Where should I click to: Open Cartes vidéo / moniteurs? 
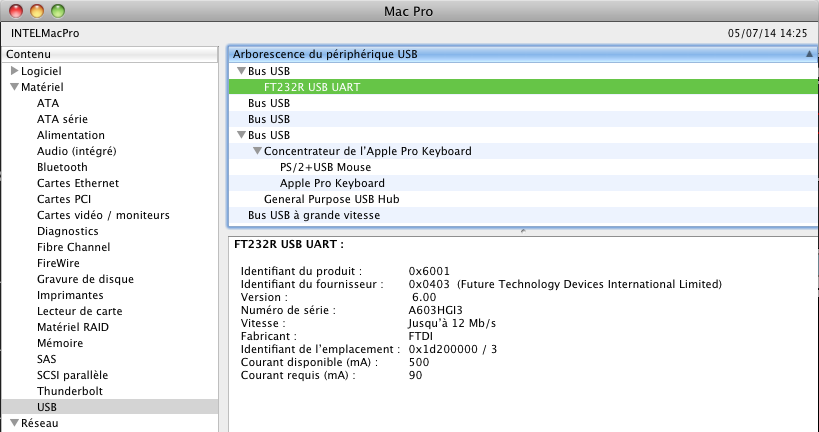pyautogui.click(x=103, y=215)
